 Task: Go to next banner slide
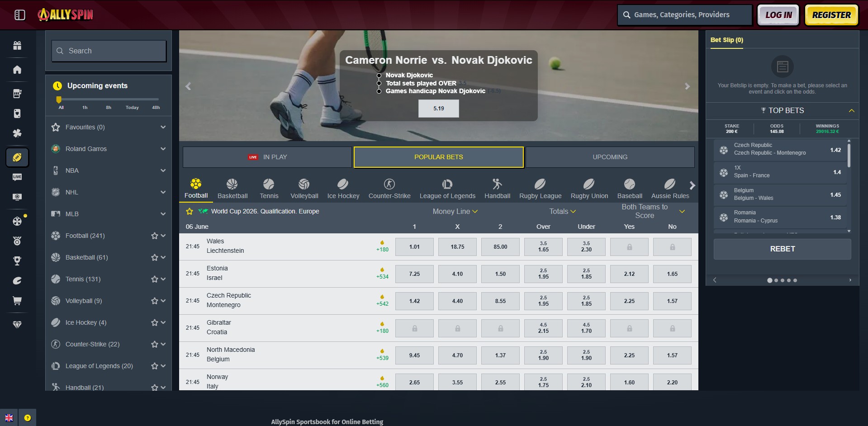(x=687, y=86)
